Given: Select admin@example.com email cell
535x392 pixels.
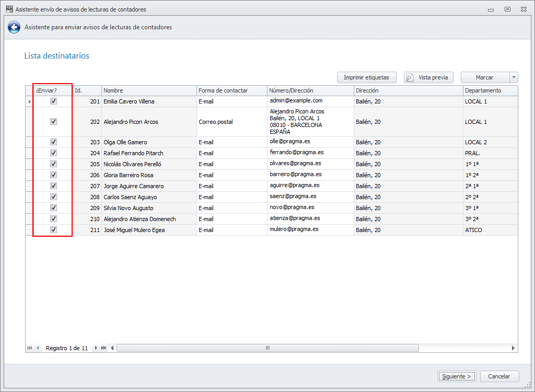Looking at the screenshot, I should coord(310,101).
